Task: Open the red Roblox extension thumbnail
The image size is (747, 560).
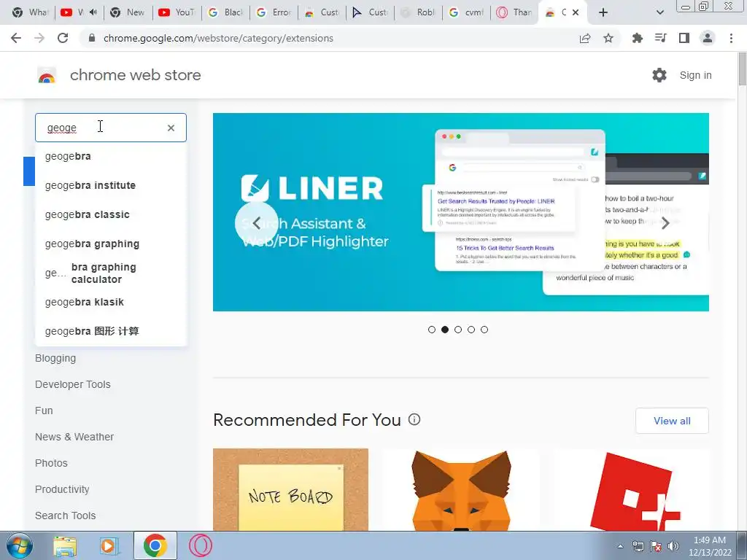Action: (632, 490)
